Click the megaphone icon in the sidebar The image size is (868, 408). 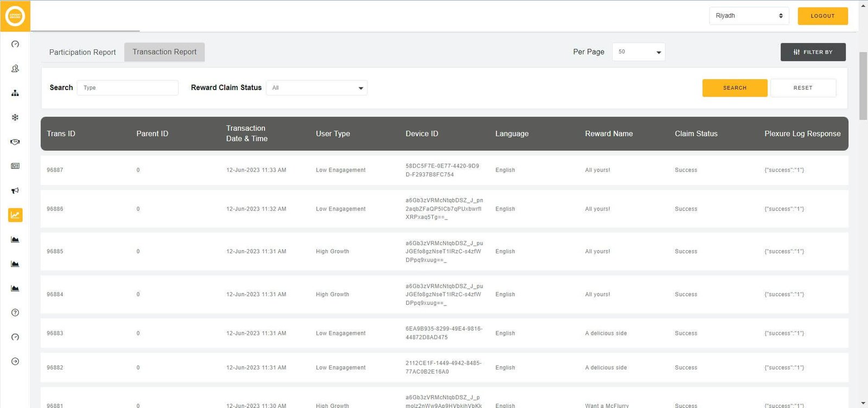(x=15, y=190)
